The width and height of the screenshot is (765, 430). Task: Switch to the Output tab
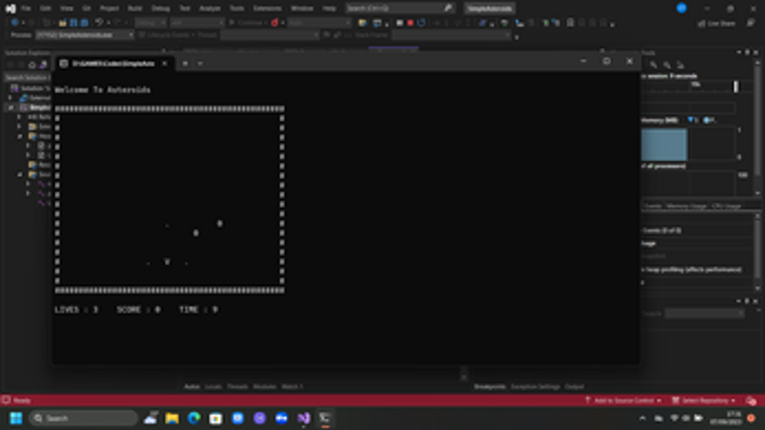click(x=574, y=387)
